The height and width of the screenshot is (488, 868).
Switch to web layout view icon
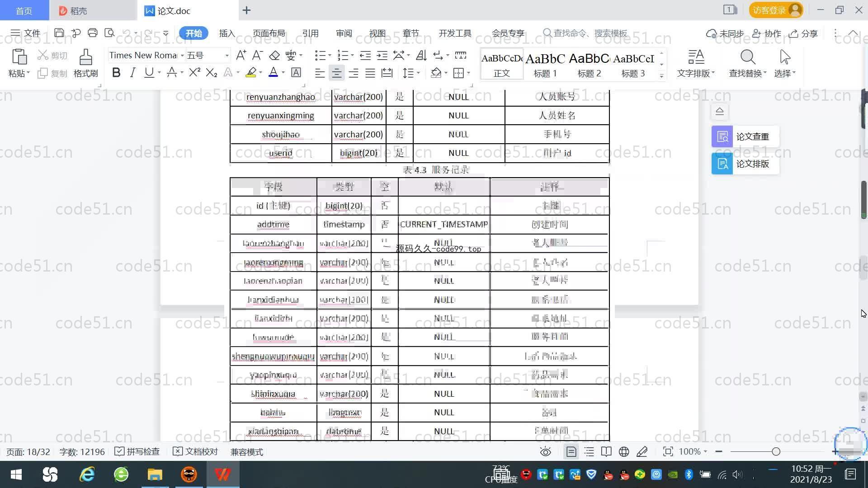[x=624, y=452]
